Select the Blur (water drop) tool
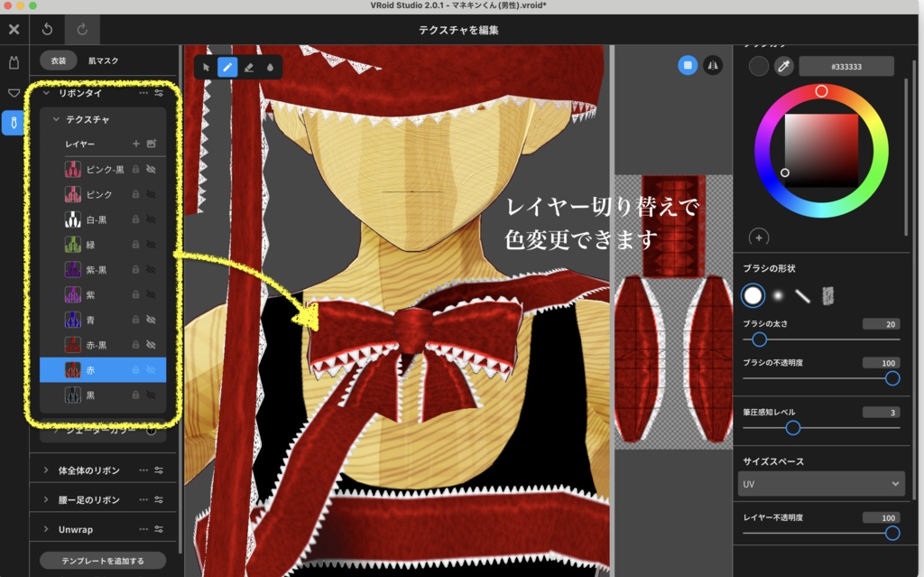The width and height of the screenshot is (924, 577). pos(271,66)
